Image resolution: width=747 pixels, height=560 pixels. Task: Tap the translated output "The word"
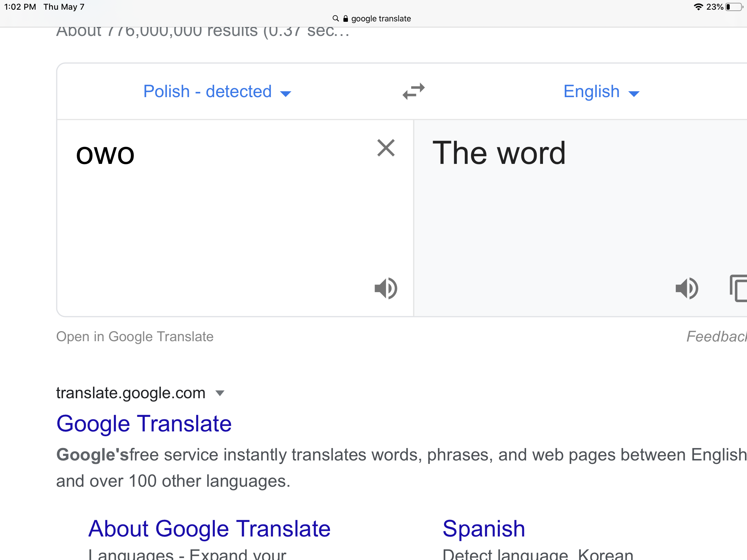coord(499,153)
